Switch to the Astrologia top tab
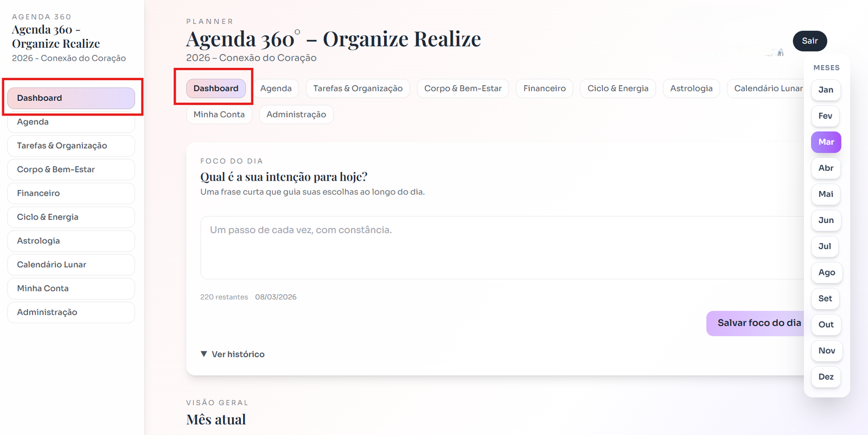This screenshot has height=435, width=868. point(692,88)
